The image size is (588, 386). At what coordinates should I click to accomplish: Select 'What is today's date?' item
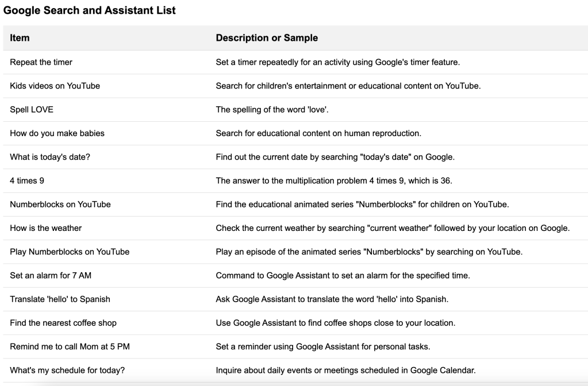click(x=50, y=157)
